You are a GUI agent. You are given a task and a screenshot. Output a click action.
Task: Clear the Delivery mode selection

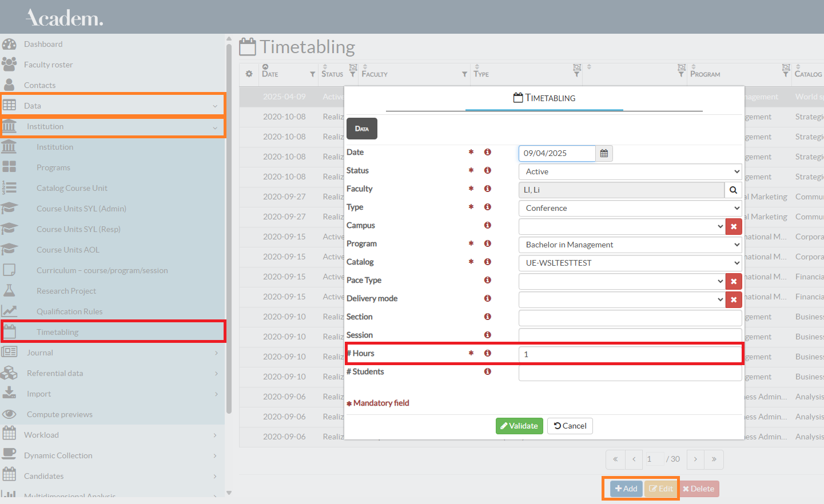pyautogui.click(x=734, y=299)
